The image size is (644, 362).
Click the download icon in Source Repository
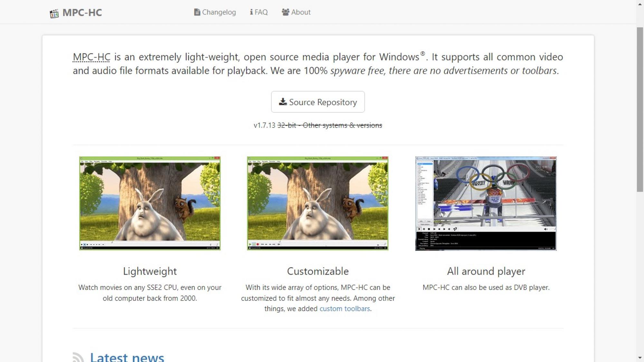point(283,102)
